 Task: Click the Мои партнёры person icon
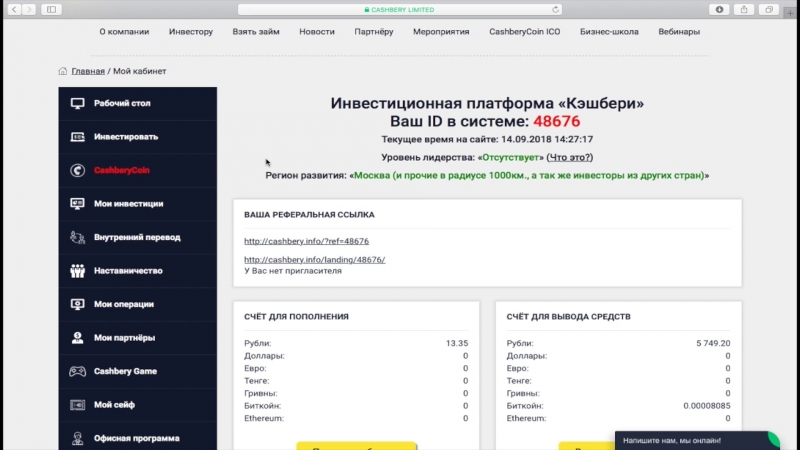pyautogui.click(x=78, y=338)
